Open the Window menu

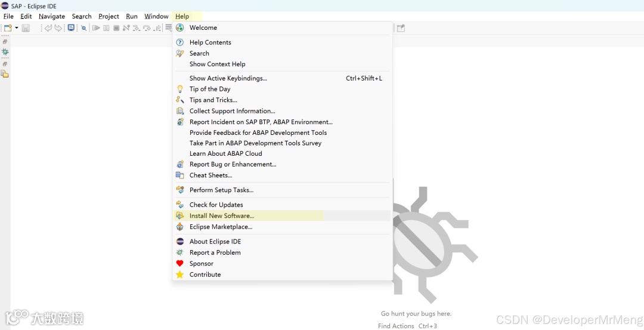156,17
